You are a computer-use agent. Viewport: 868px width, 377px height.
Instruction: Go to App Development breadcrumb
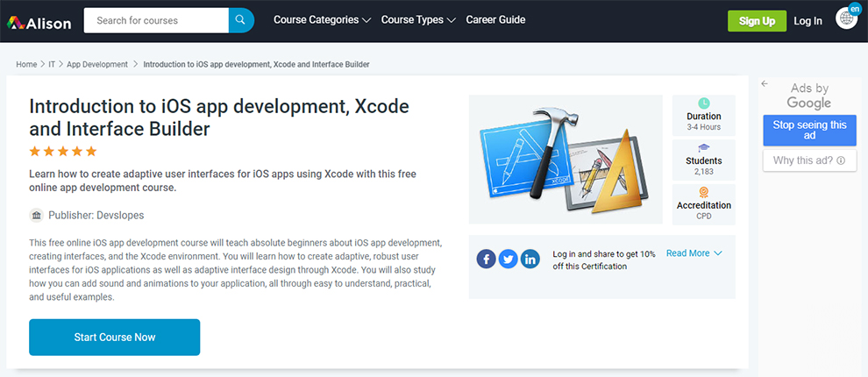click(97, 64)
